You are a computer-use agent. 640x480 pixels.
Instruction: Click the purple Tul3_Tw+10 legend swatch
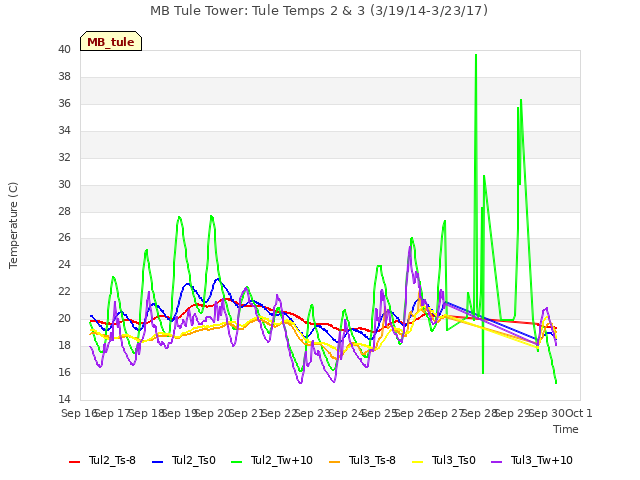click(497, 462)
